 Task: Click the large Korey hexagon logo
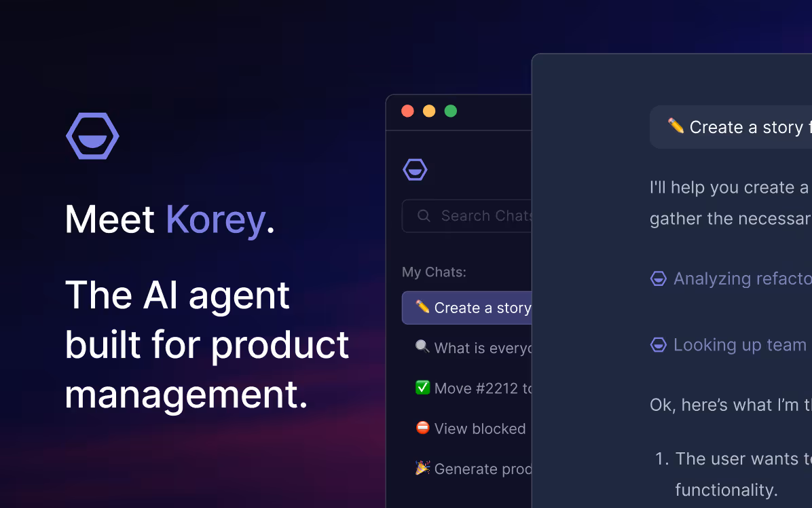[93, 136]
